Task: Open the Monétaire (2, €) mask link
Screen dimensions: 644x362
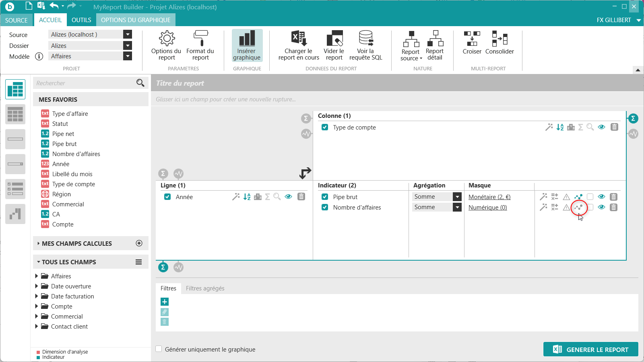Action: tap(489, 197)
